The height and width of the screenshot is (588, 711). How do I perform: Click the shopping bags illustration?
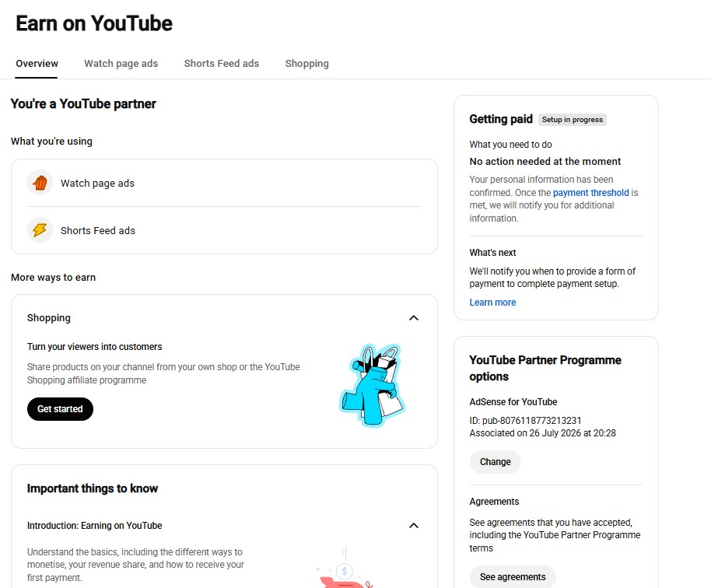point(373,385)
